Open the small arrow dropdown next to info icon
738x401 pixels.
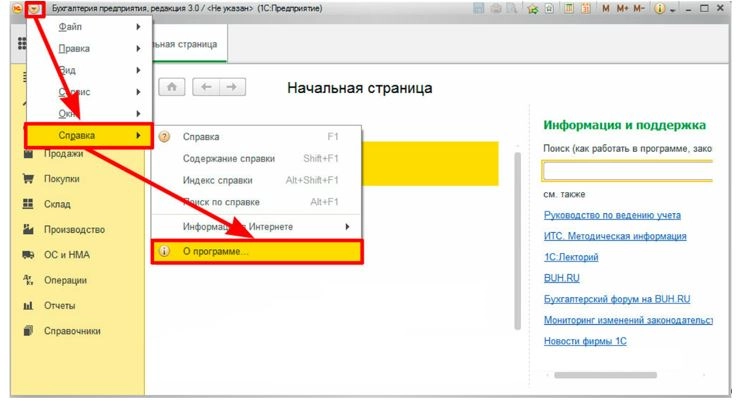672,10
